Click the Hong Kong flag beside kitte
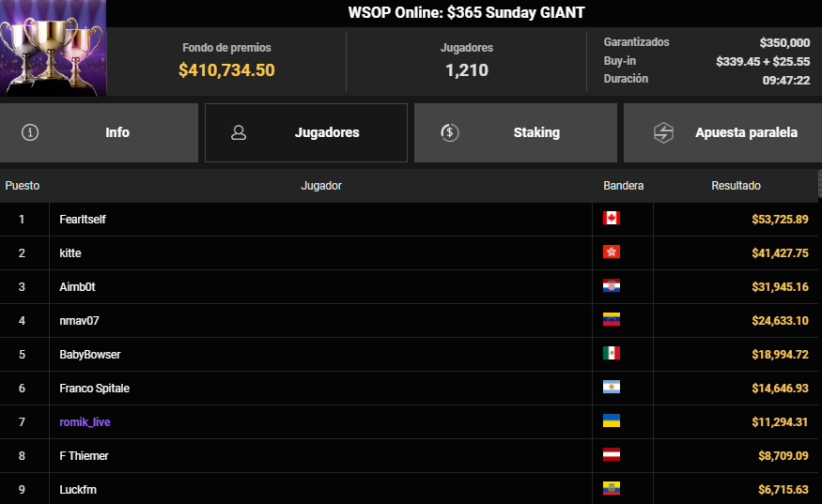This screenshot has height=504, width=822. coord(612,252)
